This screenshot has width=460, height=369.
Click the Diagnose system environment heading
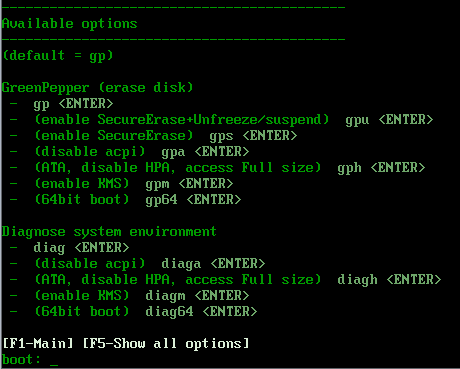[x=109, y=232]
